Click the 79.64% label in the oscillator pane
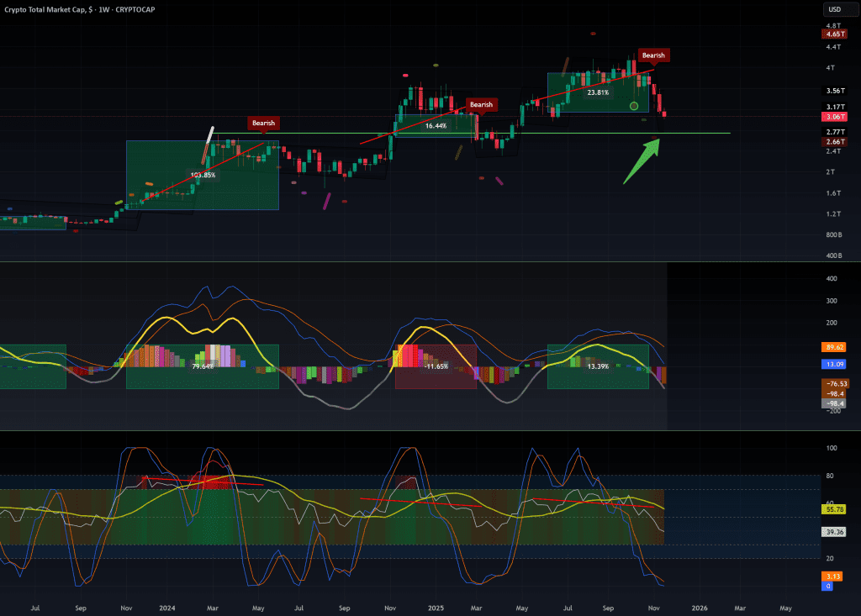This screenshot has height=616, width=861. (202, 366)
